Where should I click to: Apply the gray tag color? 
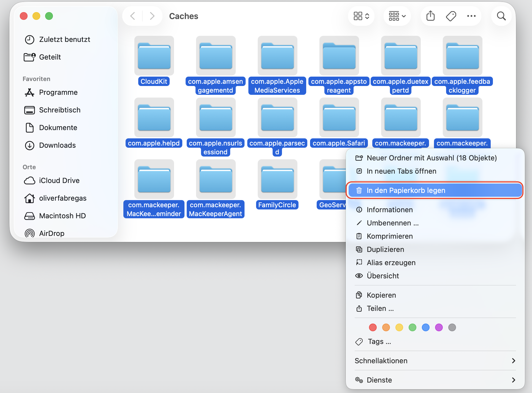[x=452, y=327]
